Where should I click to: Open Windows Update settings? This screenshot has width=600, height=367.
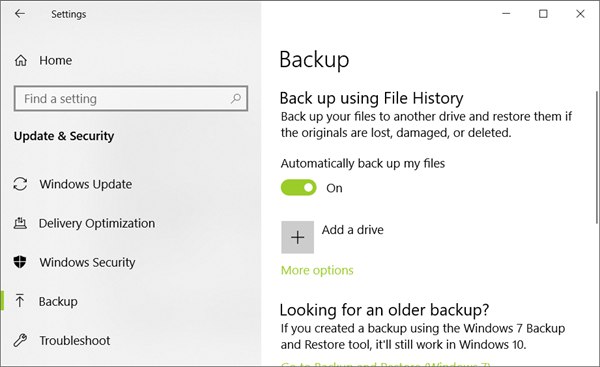point(86,184)
